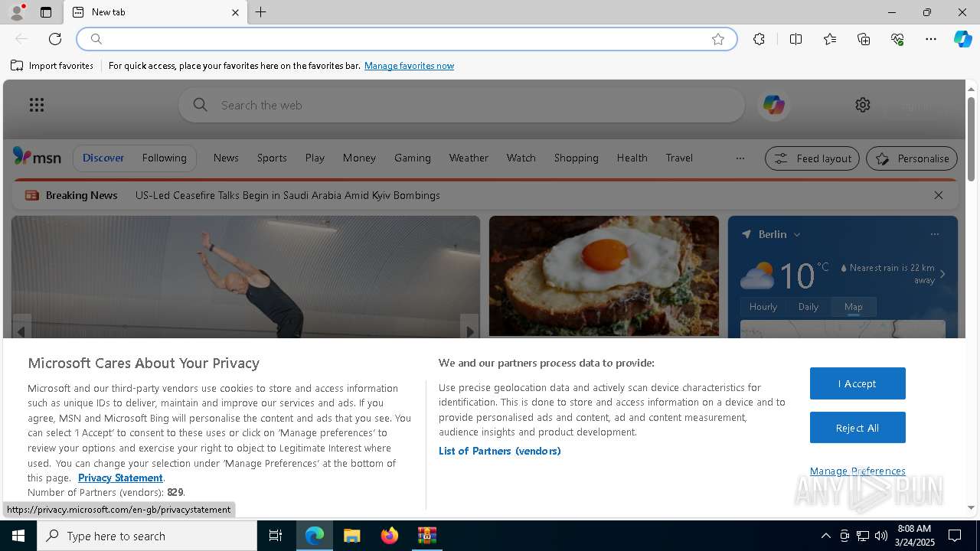Viewport: 980px width, 551px height.
Task: Show hidden system tray icons
Action: (825, 536)
